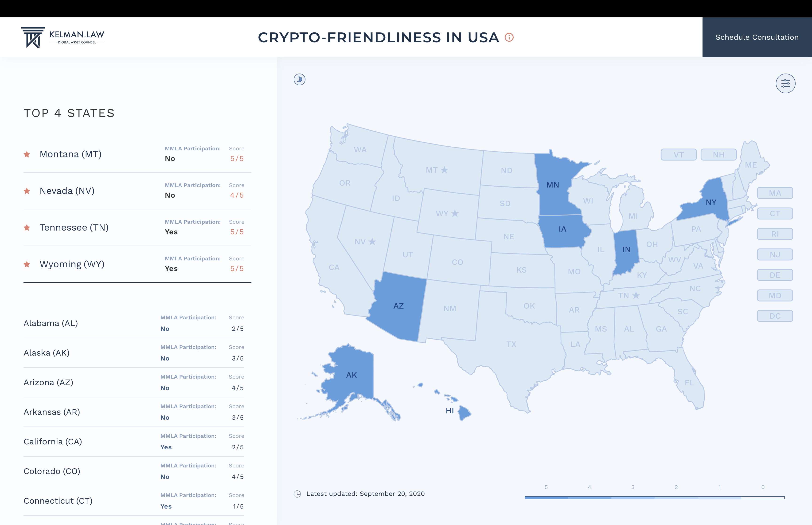Image resolution: width=812 pixels, height=525 pixels.
Task: Select the star next to Nevada (NV)
Action: (x=27, y=191)
